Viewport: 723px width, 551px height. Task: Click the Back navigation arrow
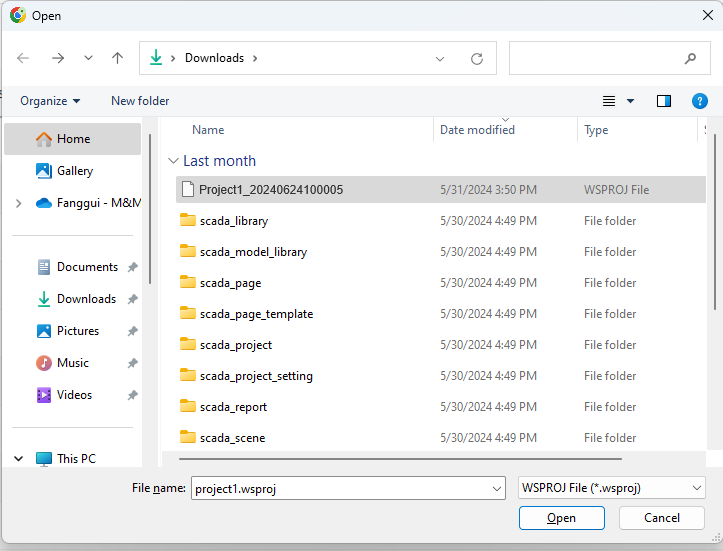pos(23,58)
